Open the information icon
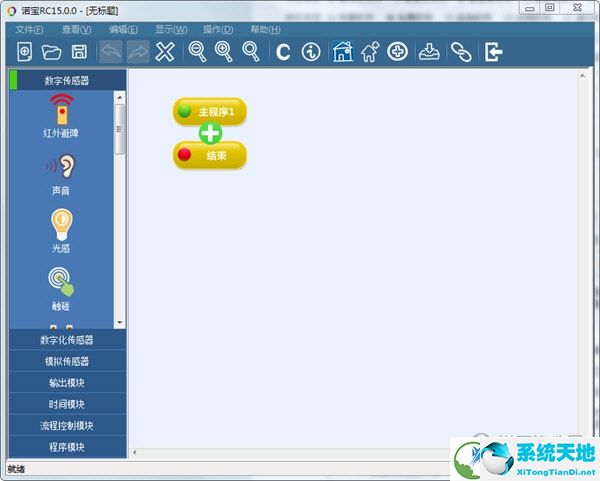Viewport: 600px width, 481px height. [311, 52]
